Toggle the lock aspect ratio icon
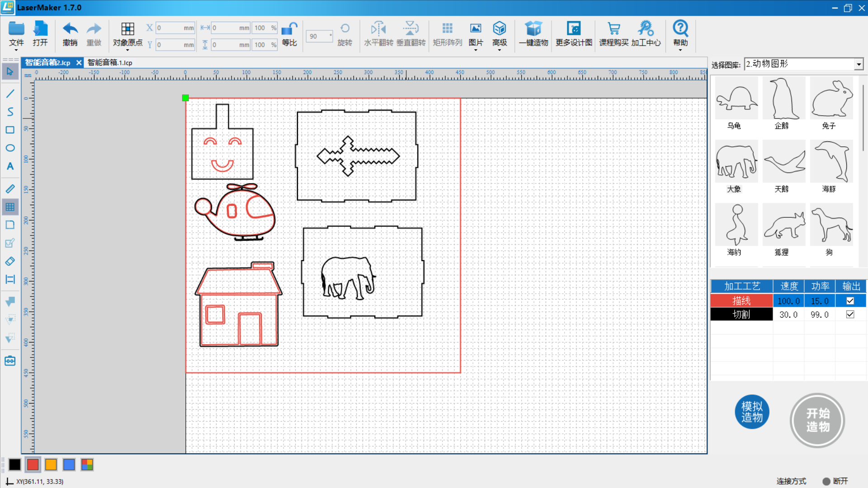Image resolution: width=868 pixels, height=488 pixels. 289,29
